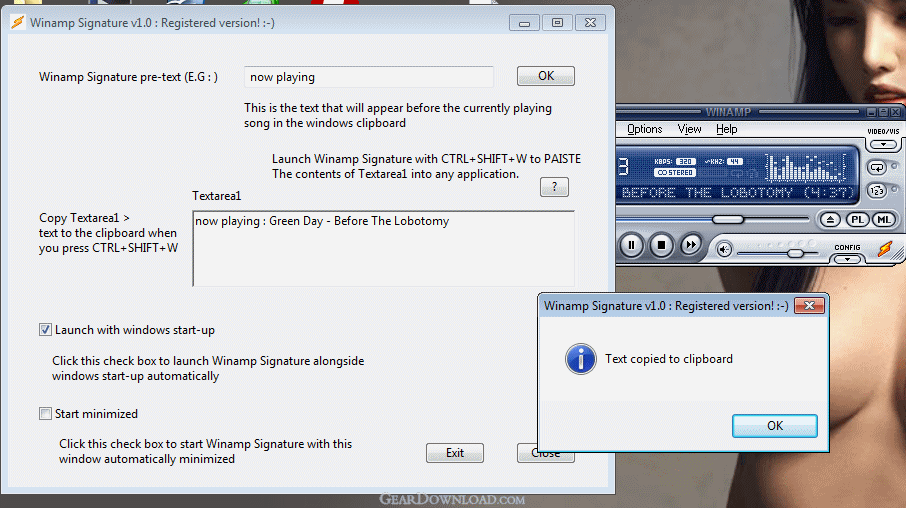The width and height of the screenshot is (906, 508).
Task: Minimize the Winamp player window
Action: [x=871, y=112]
